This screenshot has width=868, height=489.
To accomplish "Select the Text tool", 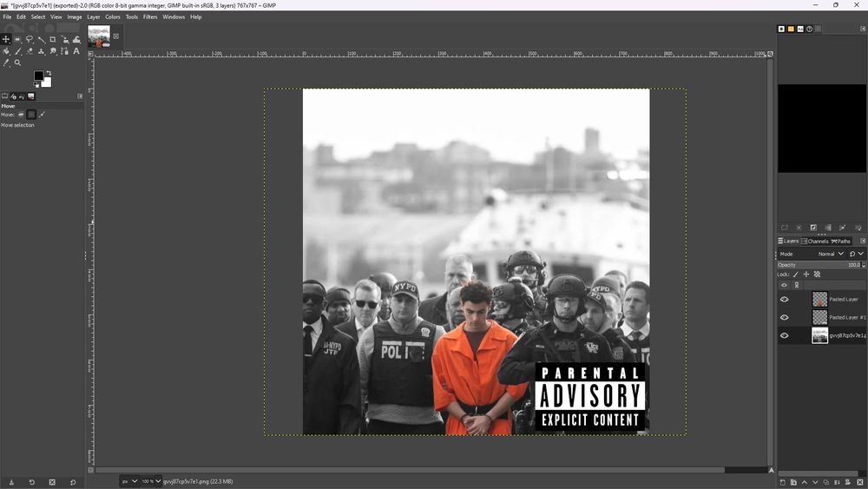I will point(76,51).
